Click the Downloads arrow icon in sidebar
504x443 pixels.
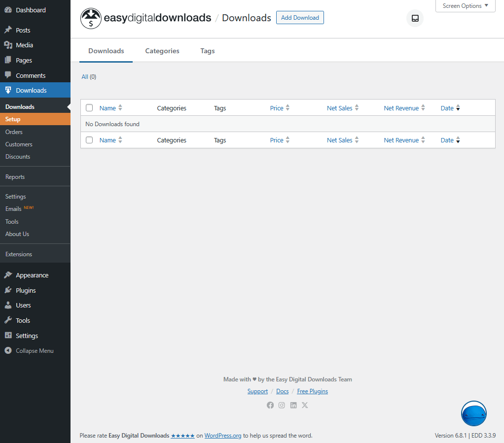8,90
